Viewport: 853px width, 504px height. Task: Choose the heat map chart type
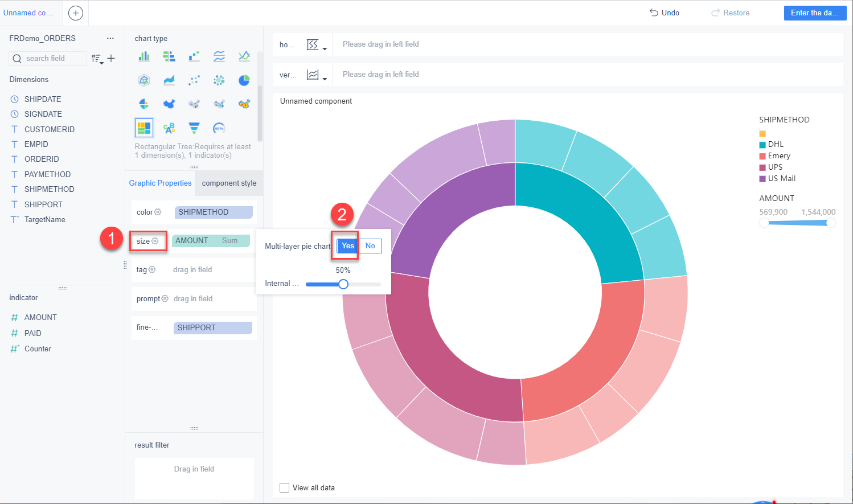click(x=244, y=104)
